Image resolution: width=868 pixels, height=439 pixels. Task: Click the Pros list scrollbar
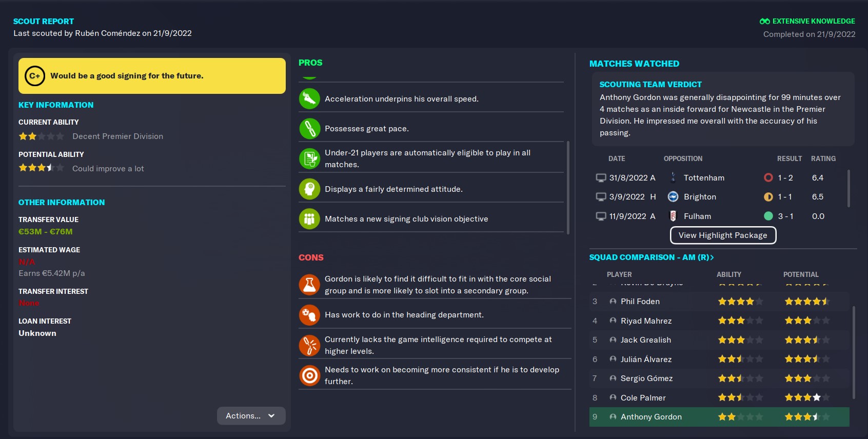click(x=568, y=187)
